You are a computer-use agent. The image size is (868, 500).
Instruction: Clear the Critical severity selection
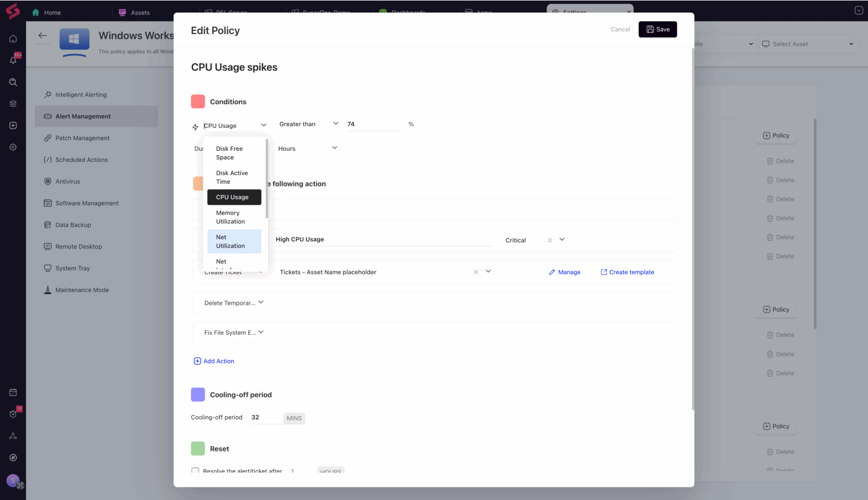click(x=550, y=240)
